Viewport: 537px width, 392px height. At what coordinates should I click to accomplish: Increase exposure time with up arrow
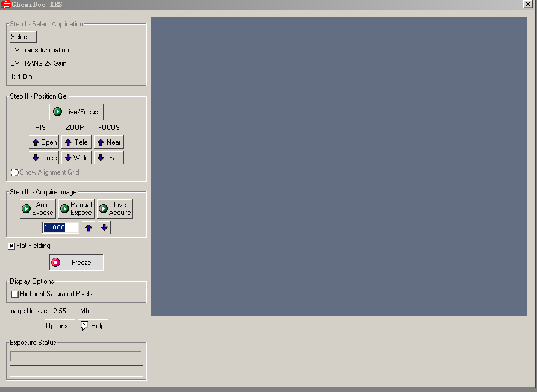point(88,228)
